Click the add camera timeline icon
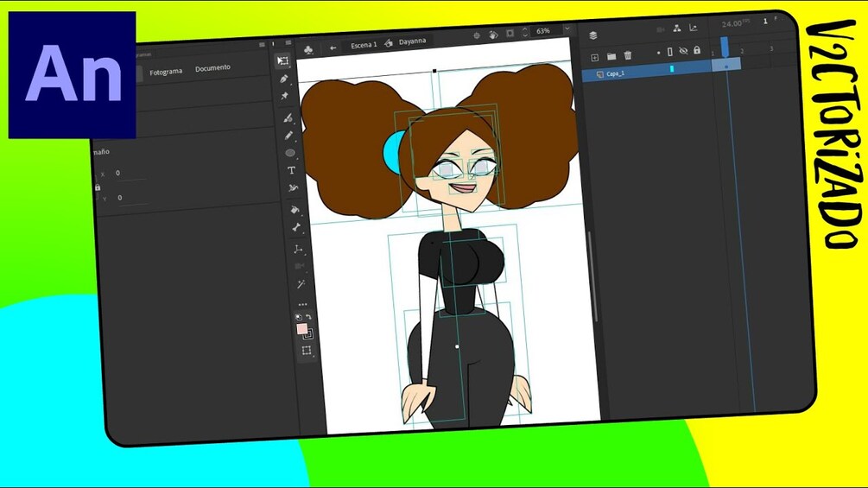 (660, 29)
